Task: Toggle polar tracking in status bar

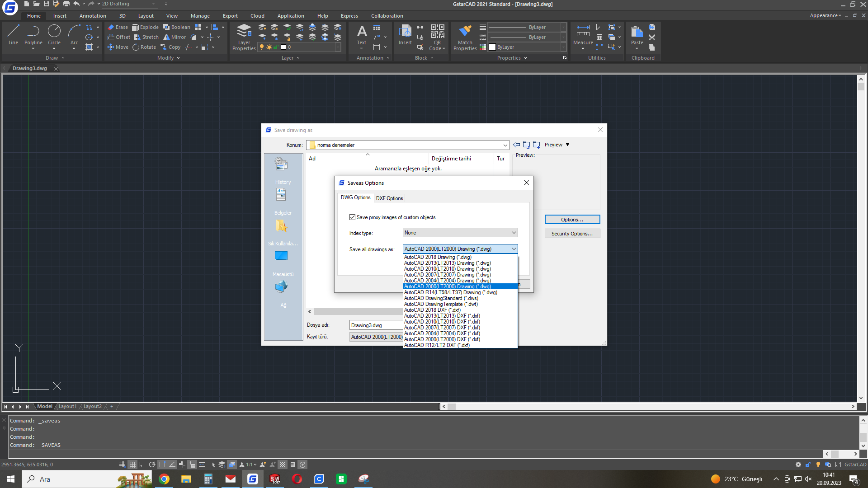Action: coord(152,465)
